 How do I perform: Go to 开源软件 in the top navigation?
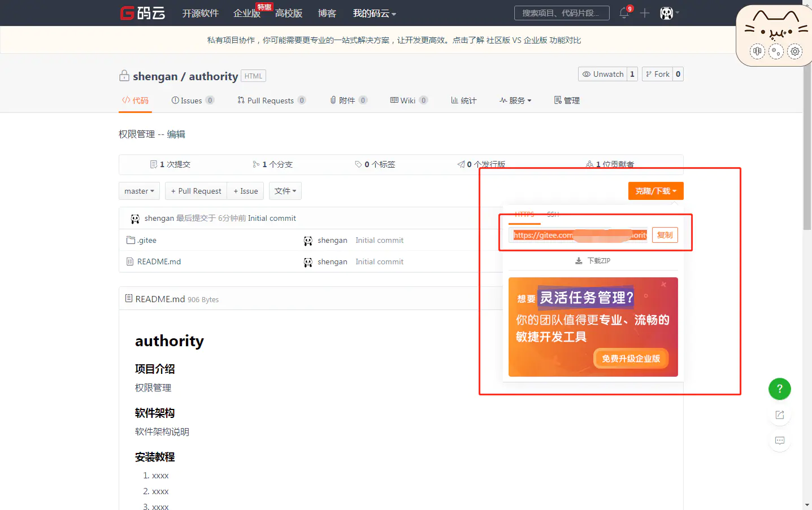coord(200,13)
